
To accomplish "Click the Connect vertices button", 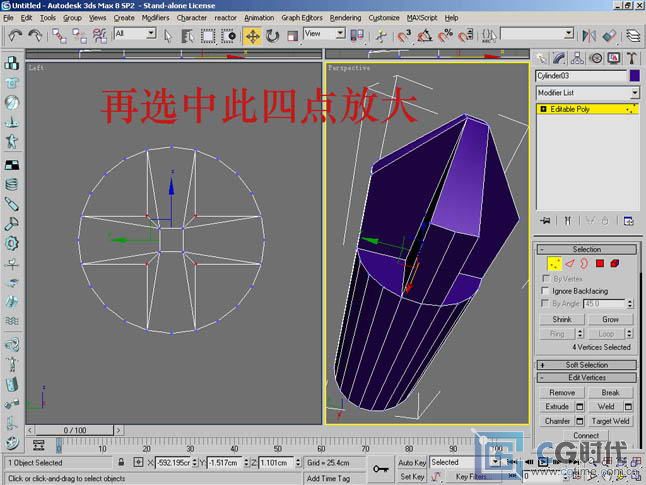I will (586, 436).
